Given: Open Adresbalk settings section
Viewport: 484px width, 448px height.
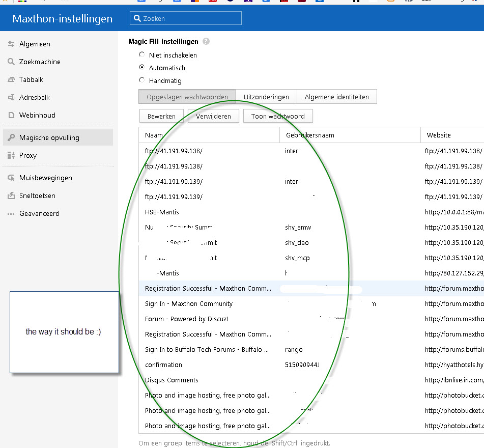Looking at the screenshot, I should coord(58,97).
